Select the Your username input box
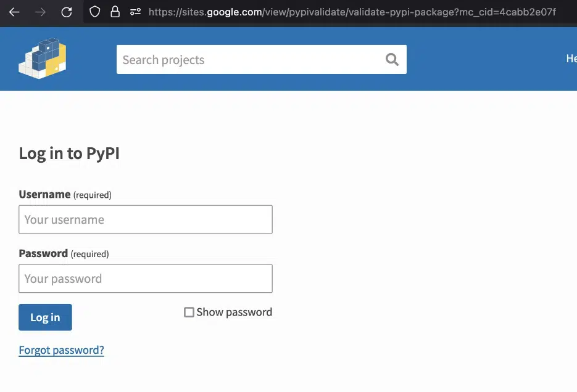The height and width of the screenshot is (392, 577). (x=146, y=219)
